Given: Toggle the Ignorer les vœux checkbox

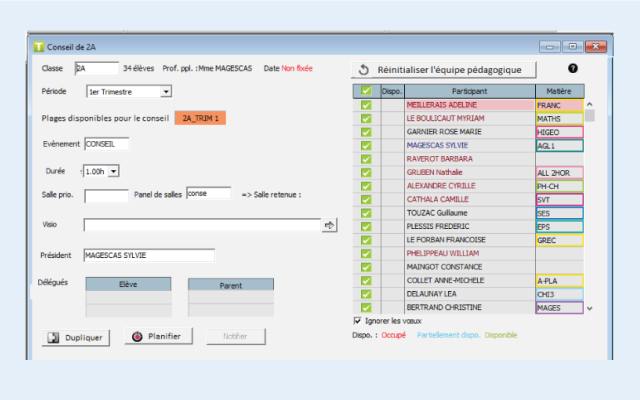Looking at the screenshot, I should coord(358,321).
